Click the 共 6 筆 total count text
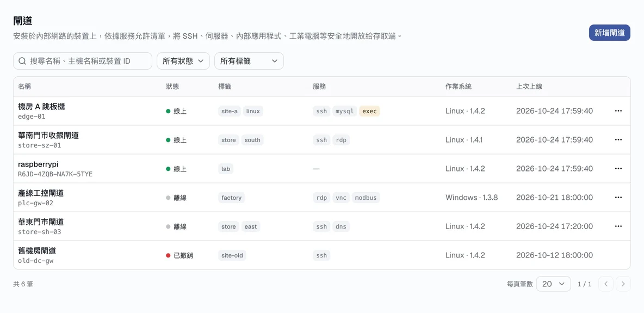Viewport: 644px width, 313px height. 23,284
